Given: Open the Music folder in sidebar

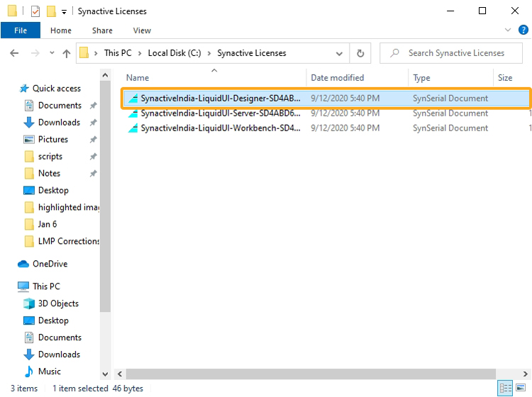Looking at the screenshot, I should click(49, 371).
